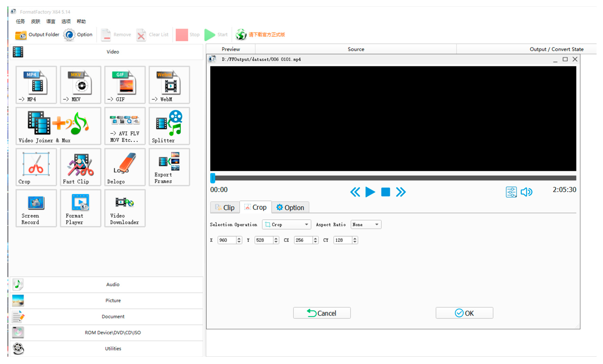
Task: Click the OK button
Action: pos(464,313)
